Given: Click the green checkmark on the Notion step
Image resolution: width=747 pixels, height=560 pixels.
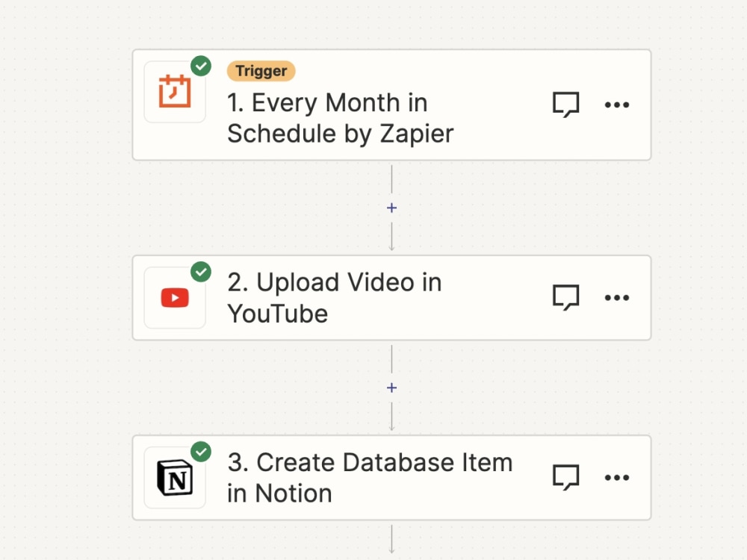Looking at the screenshot, I should pyautogui.click(x=200, y=452).
